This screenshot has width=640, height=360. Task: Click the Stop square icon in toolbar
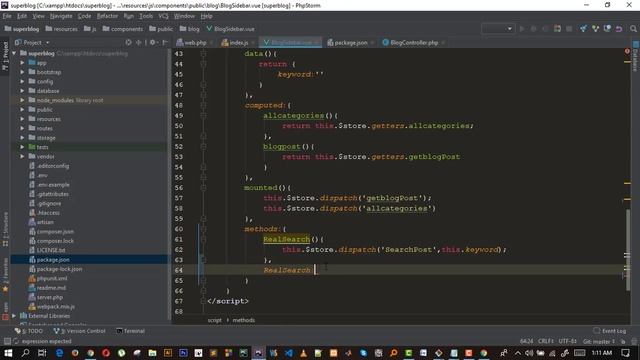point(569,29)
